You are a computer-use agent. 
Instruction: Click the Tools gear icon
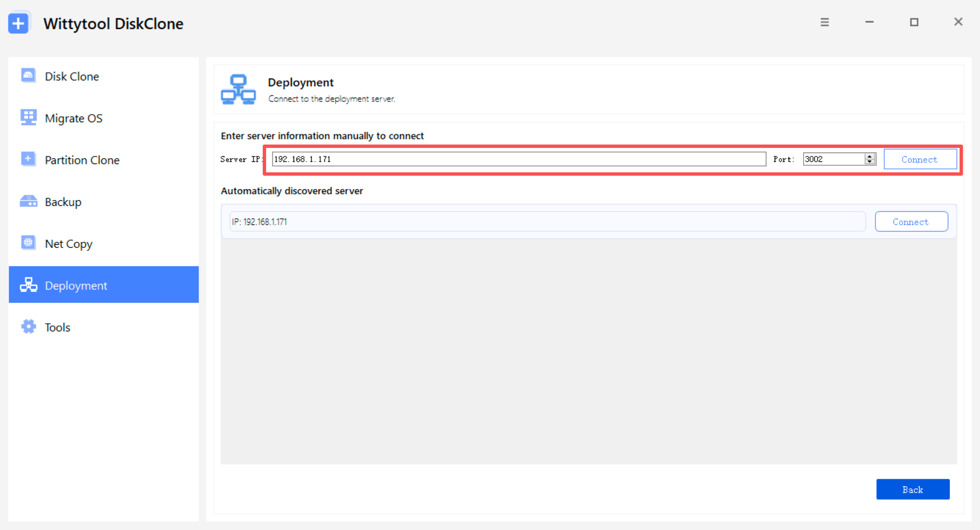coord(28,327)
